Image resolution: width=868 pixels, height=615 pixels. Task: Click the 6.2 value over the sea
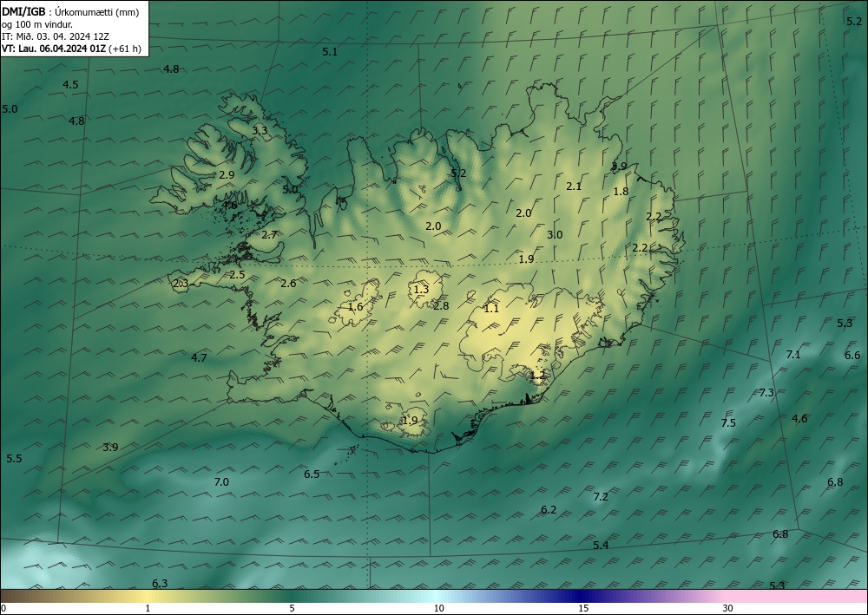[x=549, y=510]
